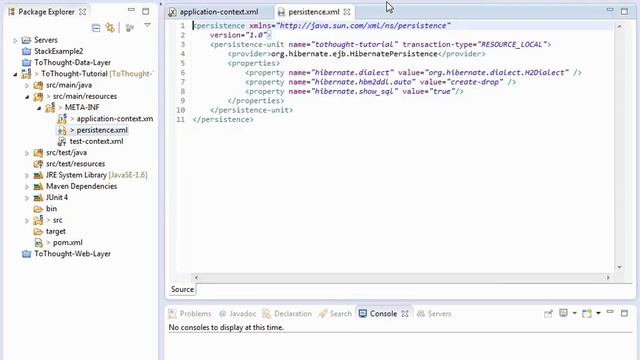Click Package Explorer focus task icon
The image size is (640, 360).
(130, 28)
